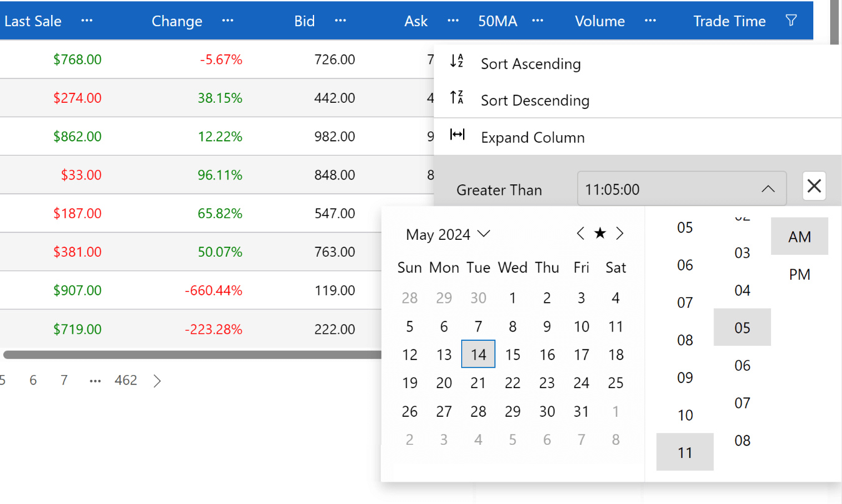Open the Volume column options menu
The width and height of the screenshot is (842, 504).
[x=650, y=21]
